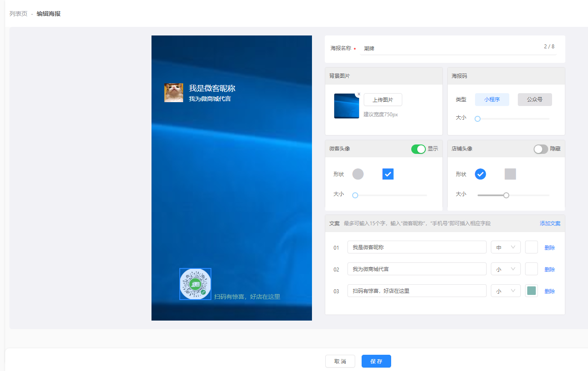Screen dimensions: 588x371
Task: Select 小程序 poster code type
Action: point(492,100)
